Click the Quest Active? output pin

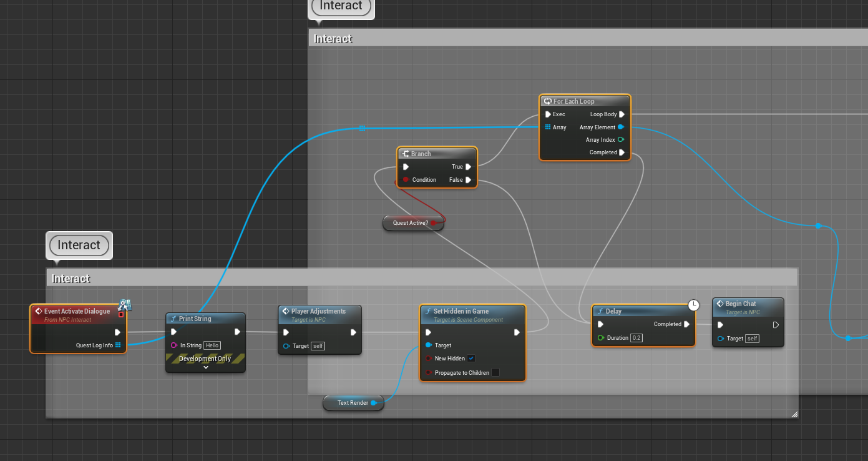point(433,223)
